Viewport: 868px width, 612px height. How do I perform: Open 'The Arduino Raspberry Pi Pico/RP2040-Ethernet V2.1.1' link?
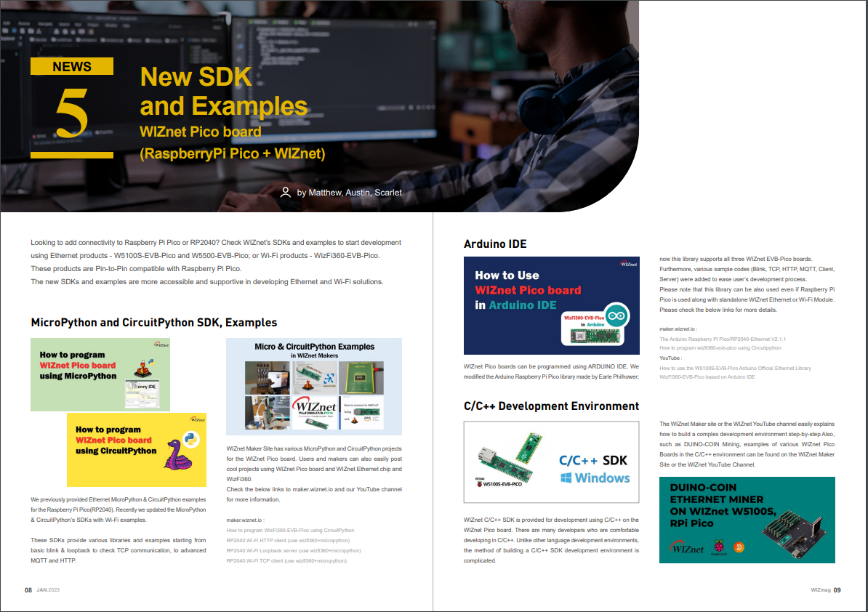723,339
